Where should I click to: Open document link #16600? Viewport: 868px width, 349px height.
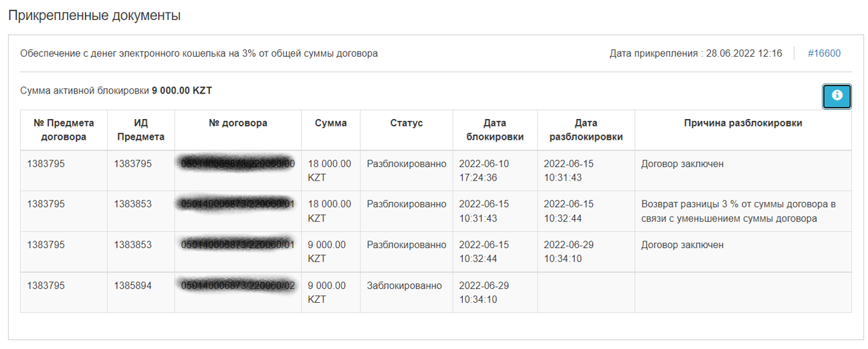coord(824,53)
